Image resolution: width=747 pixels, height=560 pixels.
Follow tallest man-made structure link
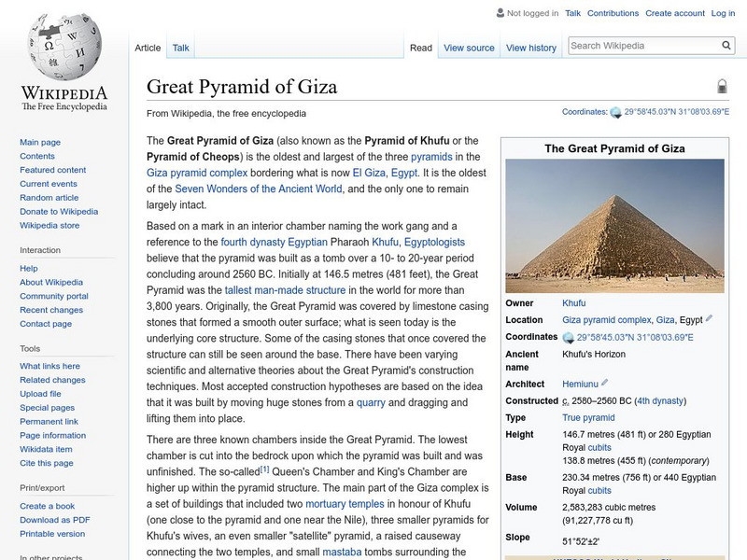point(285,290)
